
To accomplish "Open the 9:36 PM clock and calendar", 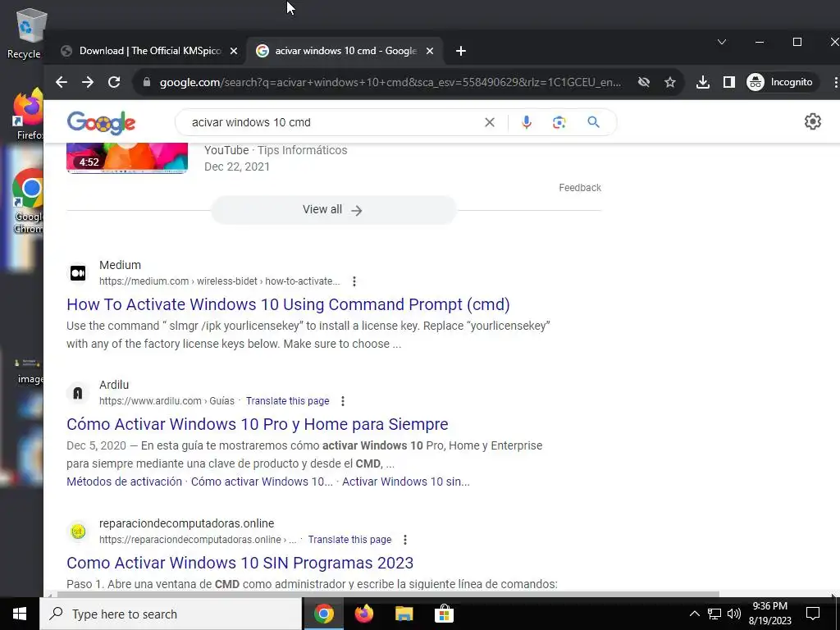I will click(x=769, y=614).
